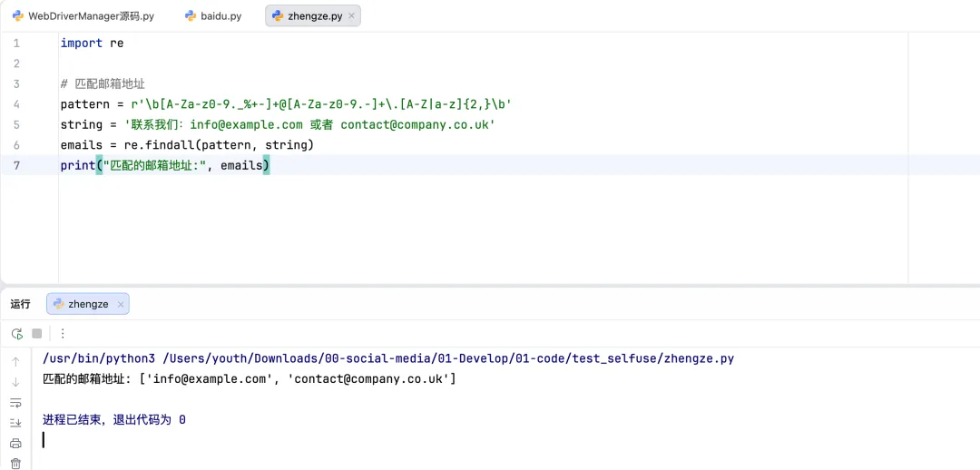Switch to the WebDriverManager源码.py tab
Image resolution: width=980 pixels, height=470 pixels.
point(83,16)
